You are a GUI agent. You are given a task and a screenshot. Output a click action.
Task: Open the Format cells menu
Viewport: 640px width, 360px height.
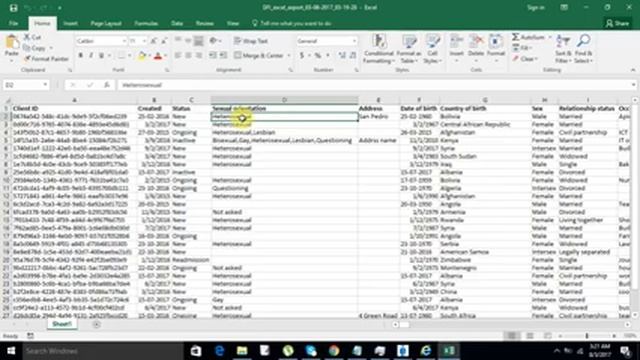496,49
